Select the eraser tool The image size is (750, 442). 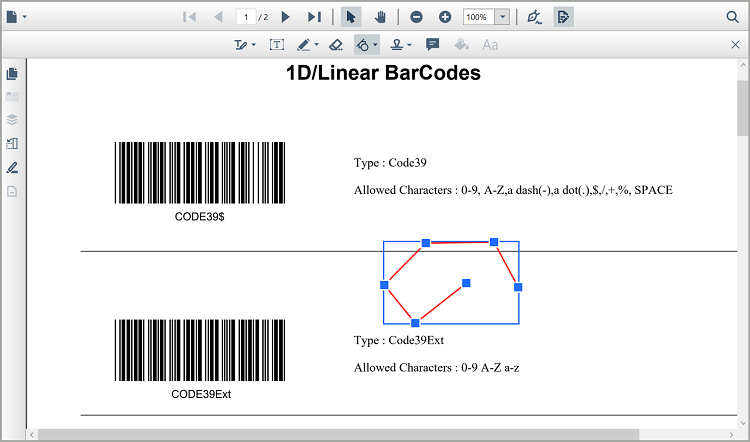(x=336, y=45)
